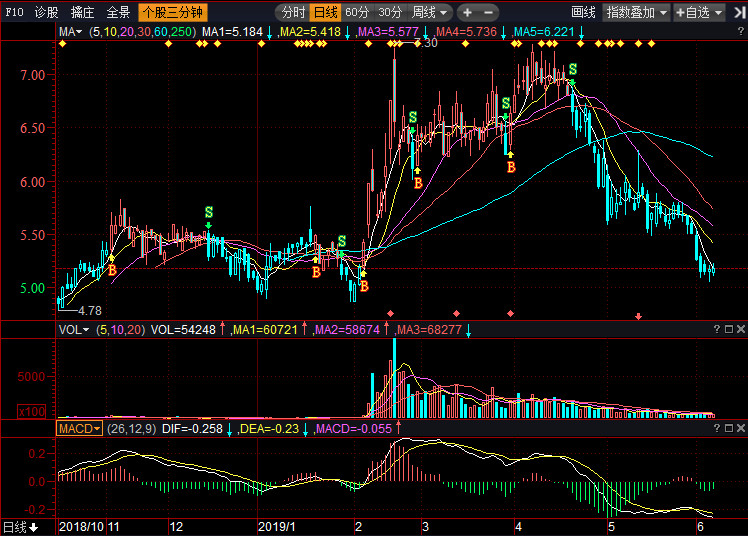The height and width of the screenshot is (536, 748).
Task: Click the MACD=-0.055 value
Action: (353, 429)
